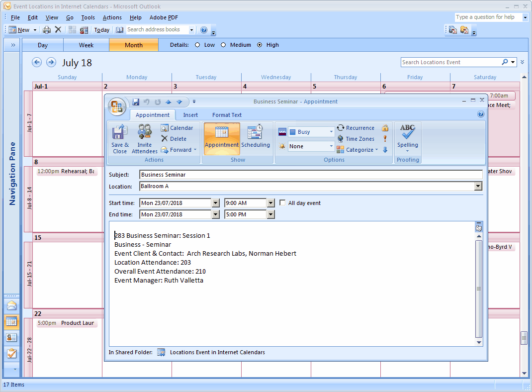Open Mail in the Navigation Pane

click(x=11, y=306)
